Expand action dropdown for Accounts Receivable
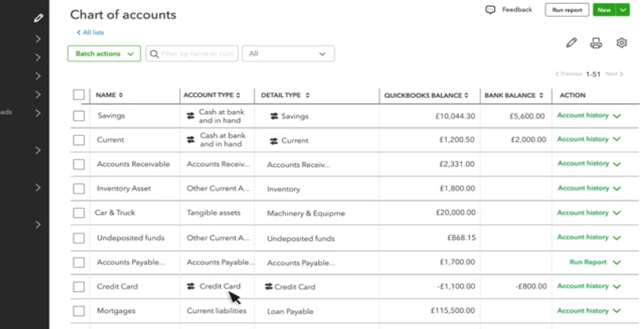644x329 pixels. coord(617,164)
